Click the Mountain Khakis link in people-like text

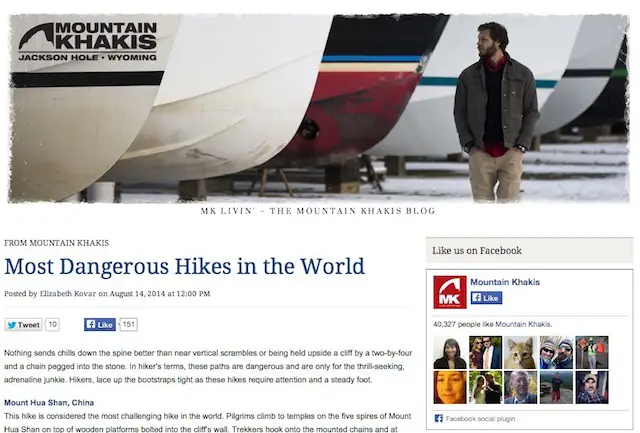523,324
